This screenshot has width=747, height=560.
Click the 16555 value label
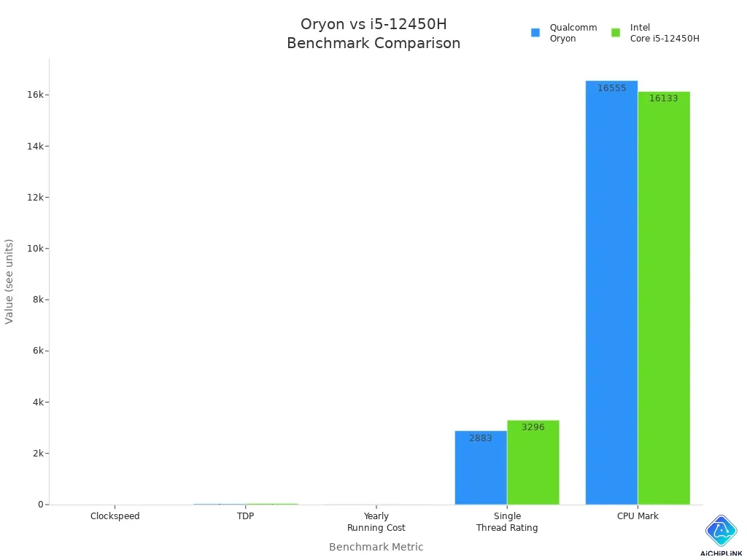[x=611, y=87]
